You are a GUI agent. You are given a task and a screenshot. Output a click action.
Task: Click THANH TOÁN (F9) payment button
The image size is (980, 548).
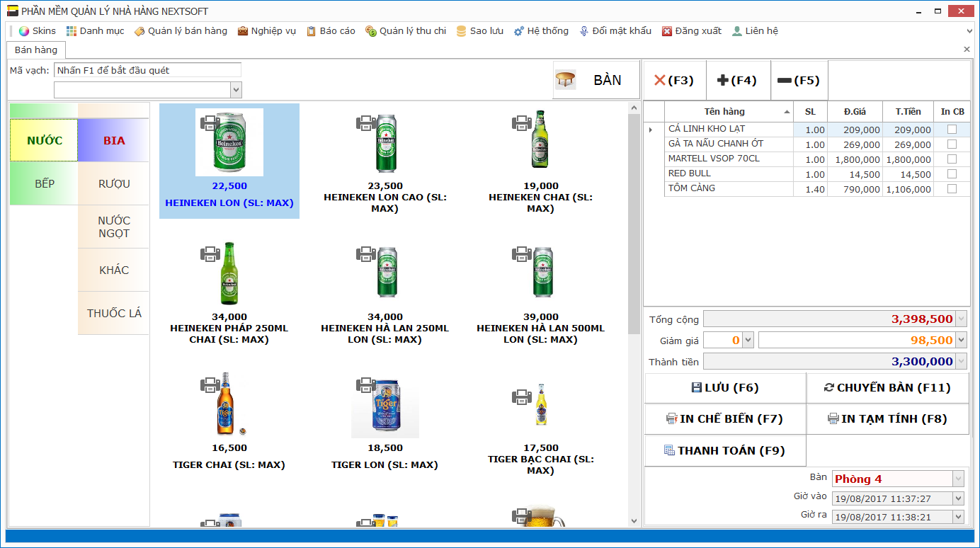725,451
